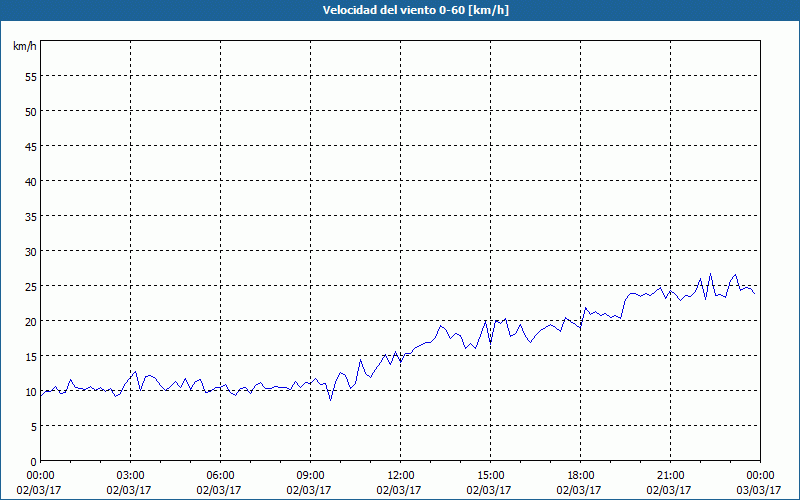The height and width of the screenshot is (500, 800).
Task: Click the date label 03/03/17
Action: (759, 490)
